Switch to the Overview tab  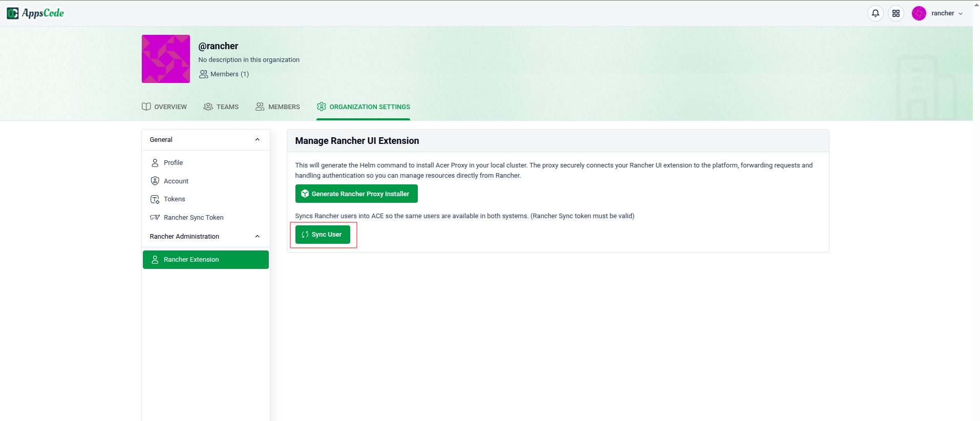[x=164, y=107]
